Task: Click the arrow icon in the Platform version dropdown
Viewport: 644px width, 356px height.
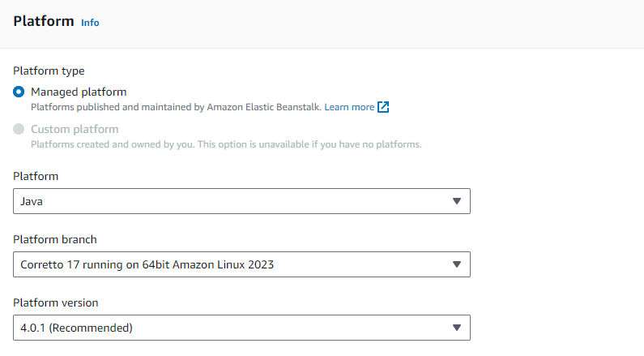Action: point(457,328)
